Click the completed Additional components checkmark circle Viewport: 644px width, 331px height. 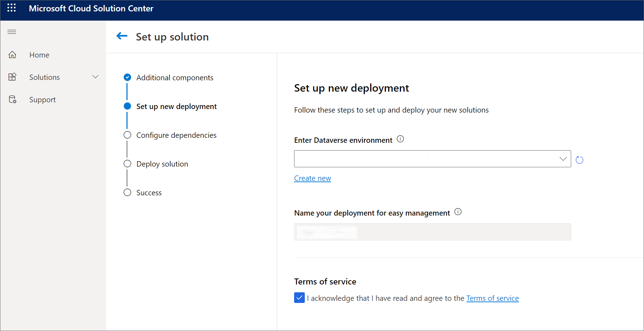127,77
